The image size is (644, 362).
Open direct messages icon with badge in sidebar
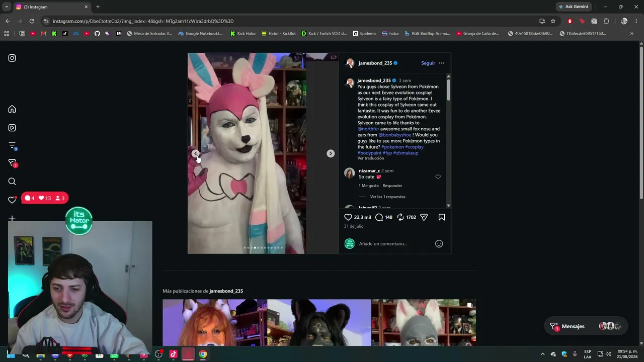tap(13, 163)
